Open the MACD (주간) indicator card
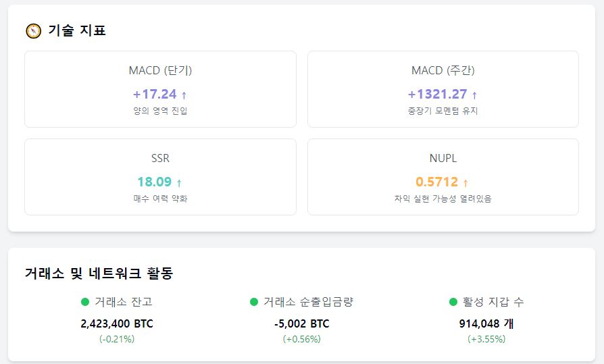The height and width of the screenshot is (364, 604). 443,89
